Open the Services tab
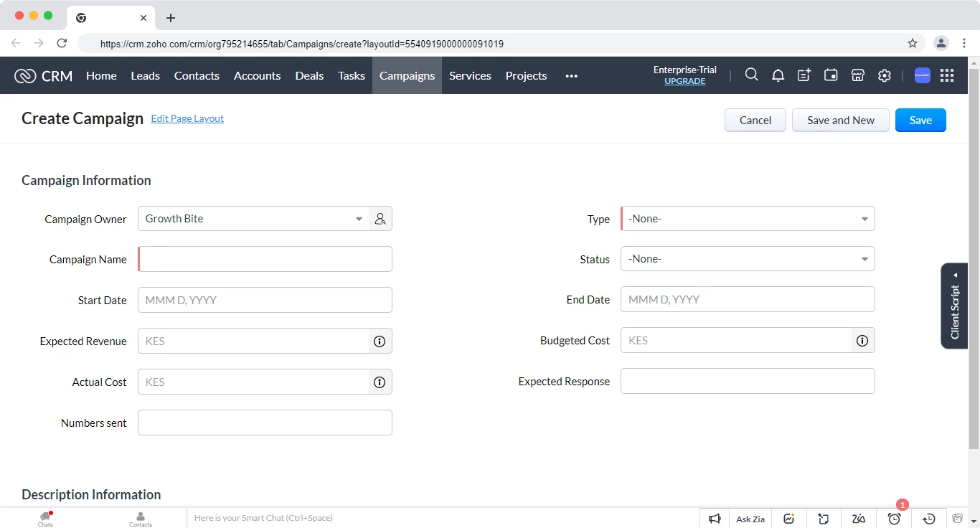The height and width of the screenshot is (528, 980). coord(470,75)
